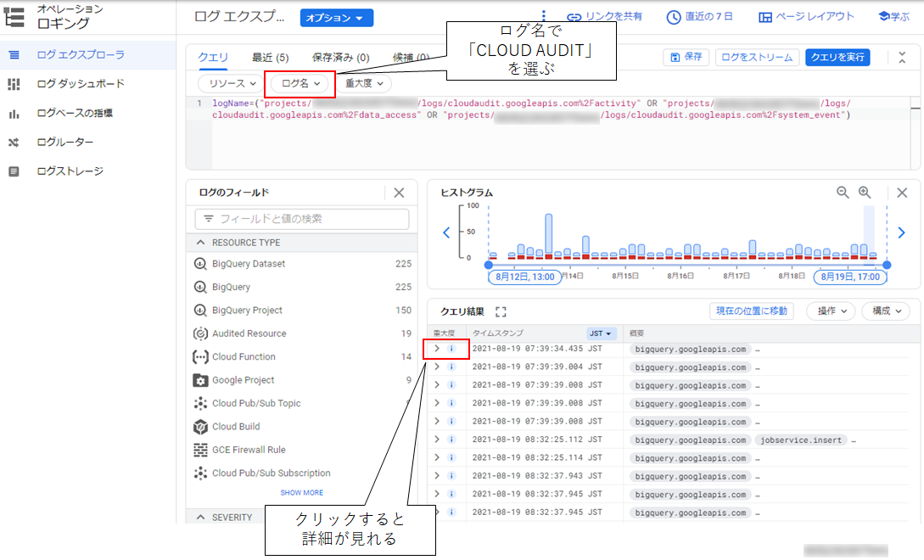Filter by GCE Firewall Rule resource
Viewport: 924px width, 560px height.
coord(302,450)
